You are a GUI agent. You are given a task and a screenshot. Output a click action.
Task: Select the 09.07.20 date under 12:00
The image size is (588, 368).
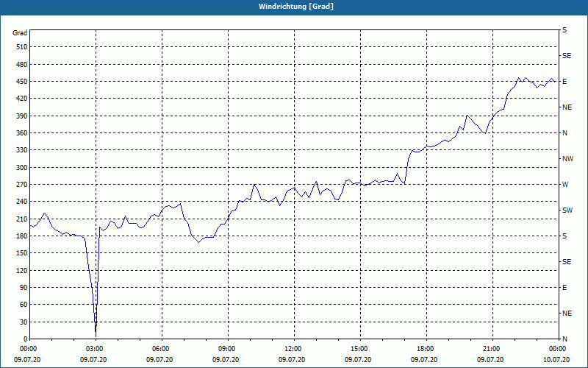pyautogui.click(x=292, y=360)
